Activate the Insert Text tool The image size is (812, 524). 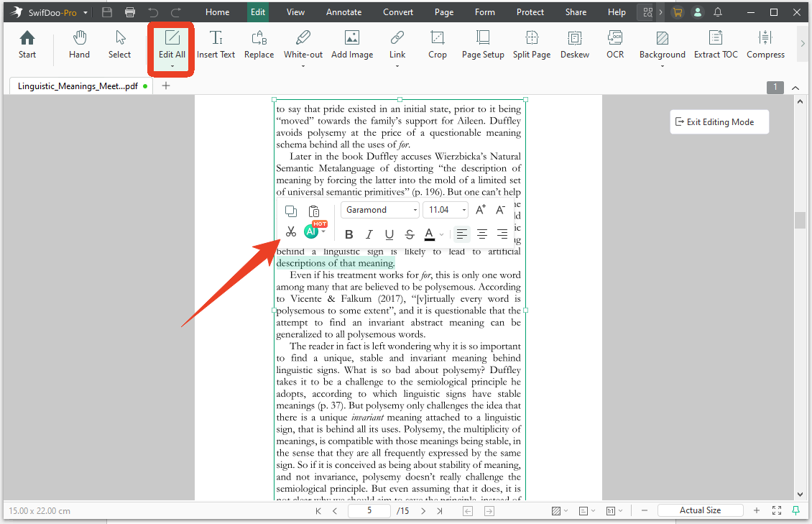[x=216, y=44]
